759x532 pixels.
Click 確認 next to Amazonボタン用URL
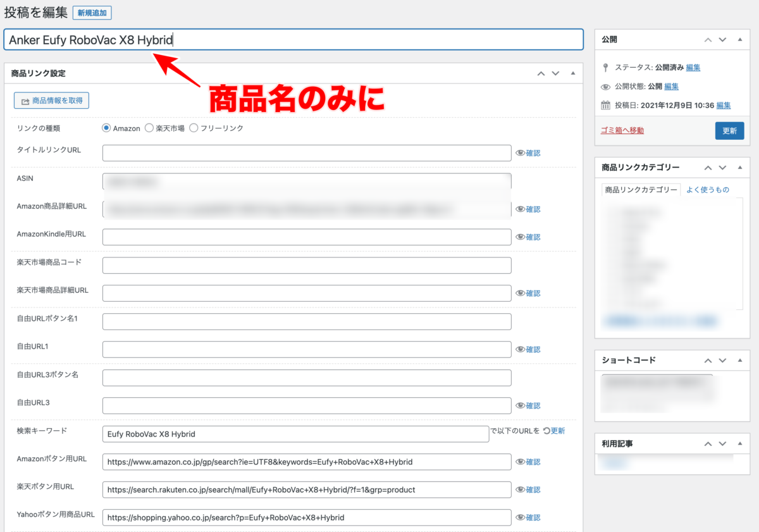[528, 462]
